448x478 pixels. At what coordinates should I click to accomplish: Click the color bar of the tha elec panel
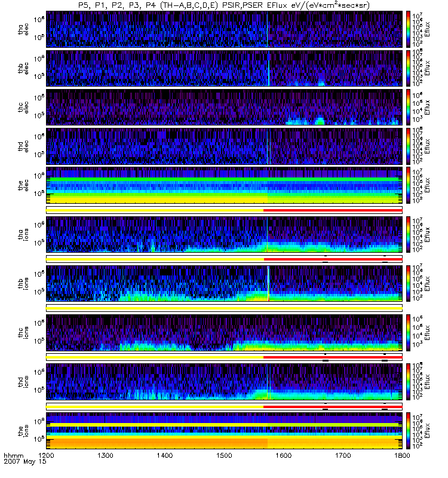[x=408, y=29]
